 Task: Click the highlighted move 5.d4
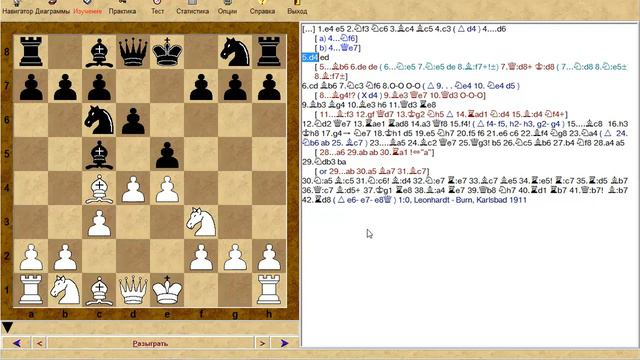click(x=310, y=58)
